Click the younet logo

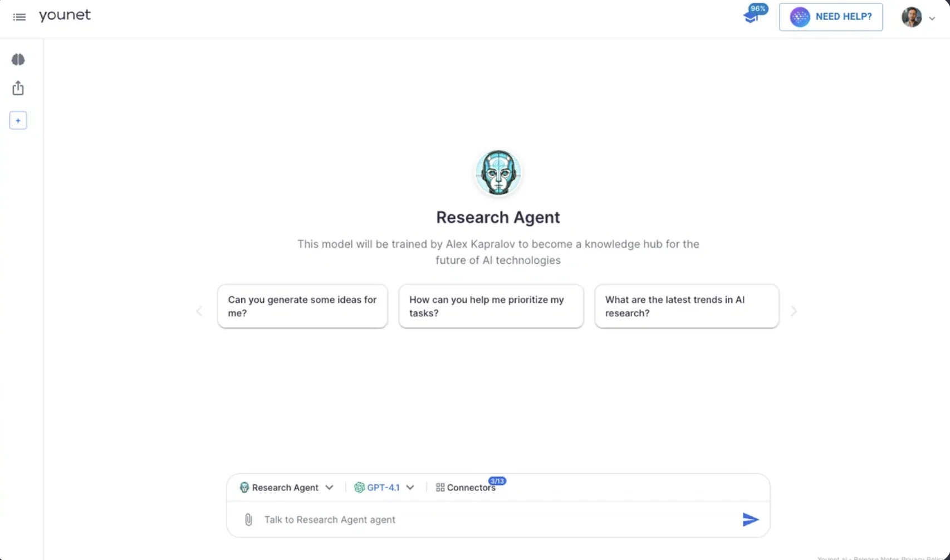click(65, 15)
